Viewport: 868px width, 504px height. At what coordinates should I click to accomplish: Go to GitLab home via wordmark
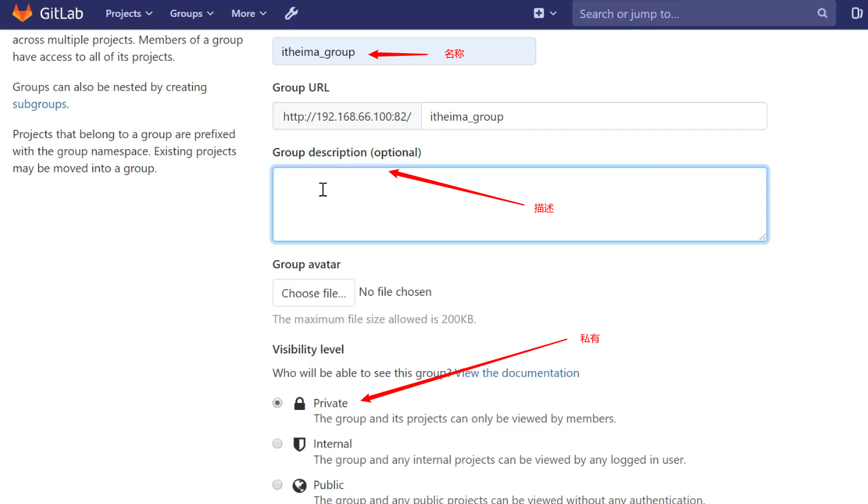click(62, 13)
